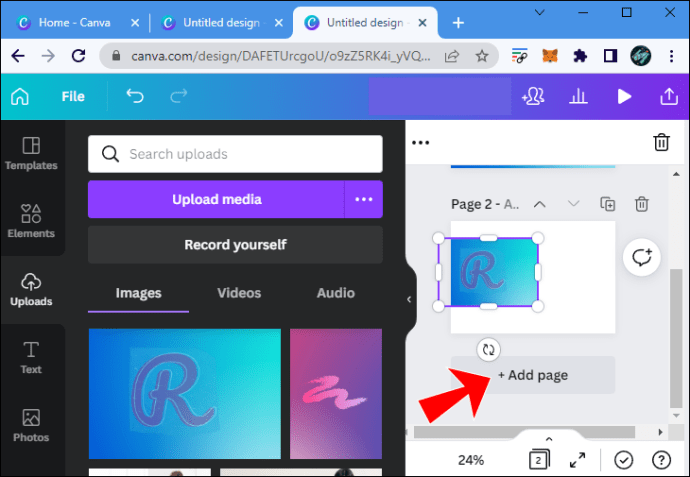Click the canvas horizontal scrollbar
690x477 pixels.
coord(525,432)
